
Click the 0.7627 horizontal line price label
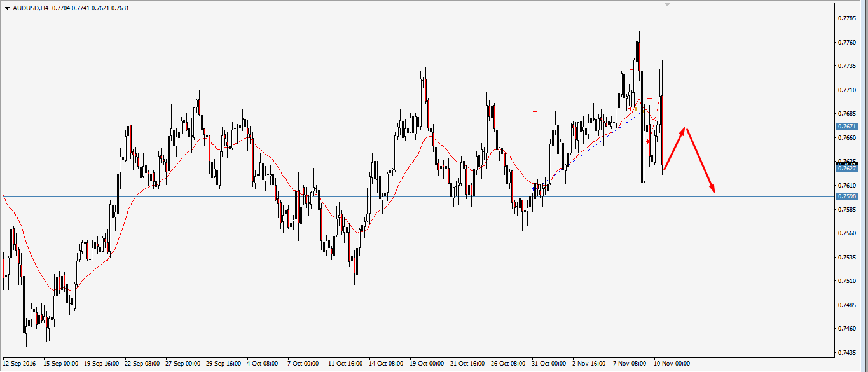point(847,169)
